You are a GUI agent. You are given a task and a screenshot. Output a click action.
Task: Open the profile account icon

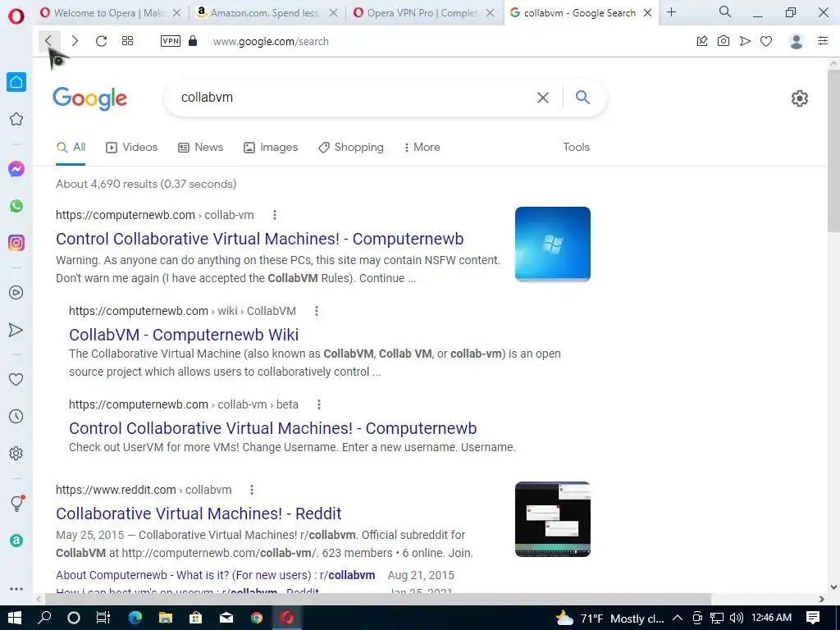point(797,41)
